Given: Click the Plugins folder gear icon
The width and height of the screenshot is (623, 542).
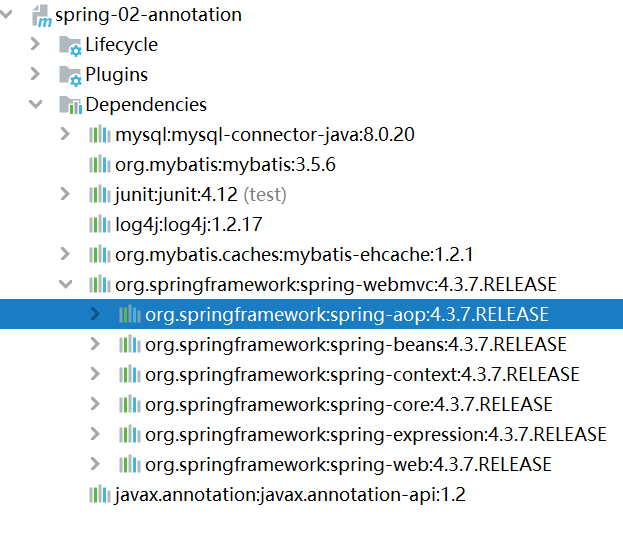Looking at the screenshot, I should point(70,75).
